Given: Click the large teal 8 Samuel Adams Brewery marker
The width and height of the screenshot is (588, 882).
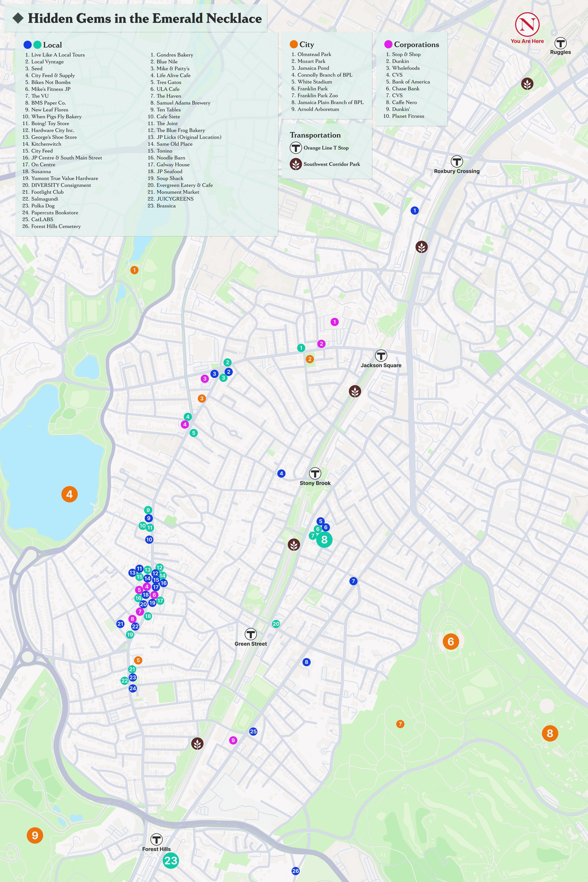Looking at the screenshot, I should pyautogui.click(x=324, y=540).
